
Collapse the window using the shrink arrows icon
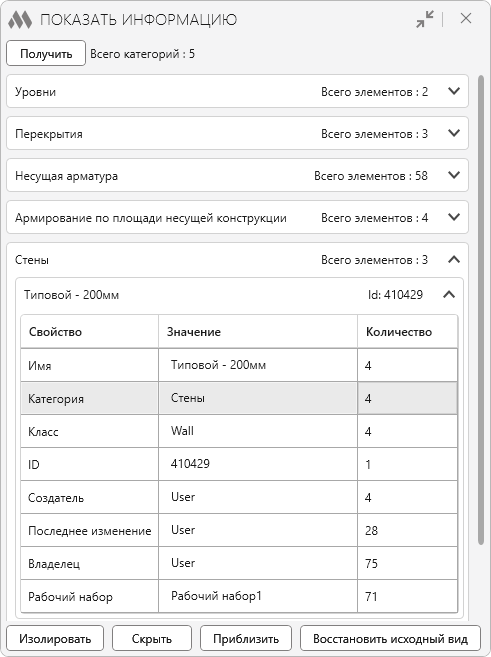click(425, 19)
